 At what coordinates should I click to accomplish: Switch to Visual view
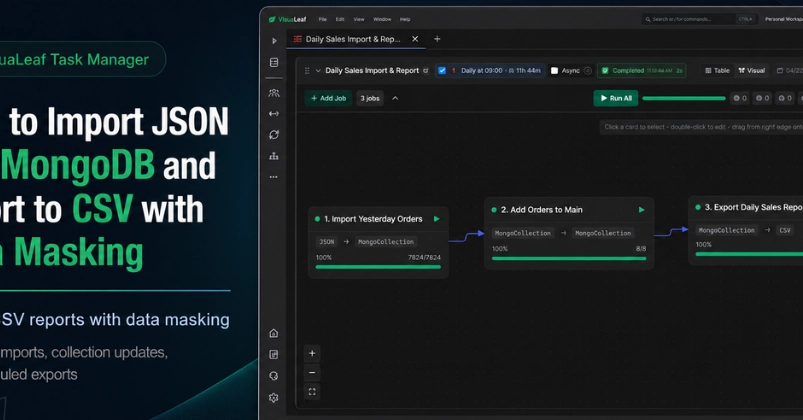pos(752,71)
